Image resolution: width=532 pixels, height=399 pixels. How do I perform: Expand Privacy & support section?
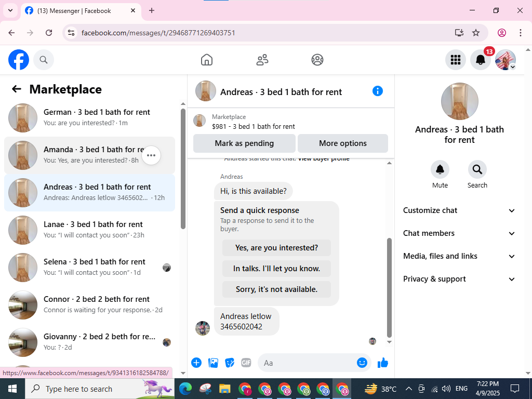pos(459,279)
